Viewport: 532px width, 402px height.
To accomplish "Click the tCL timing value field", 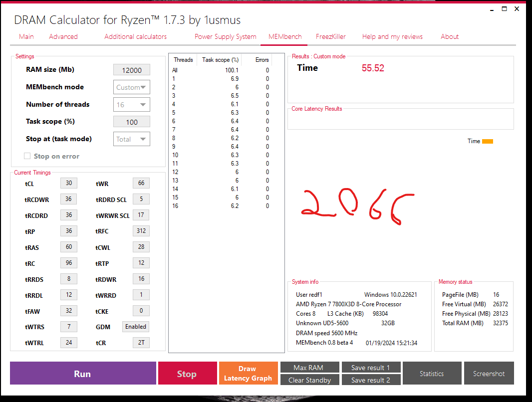I will (69, 183).
